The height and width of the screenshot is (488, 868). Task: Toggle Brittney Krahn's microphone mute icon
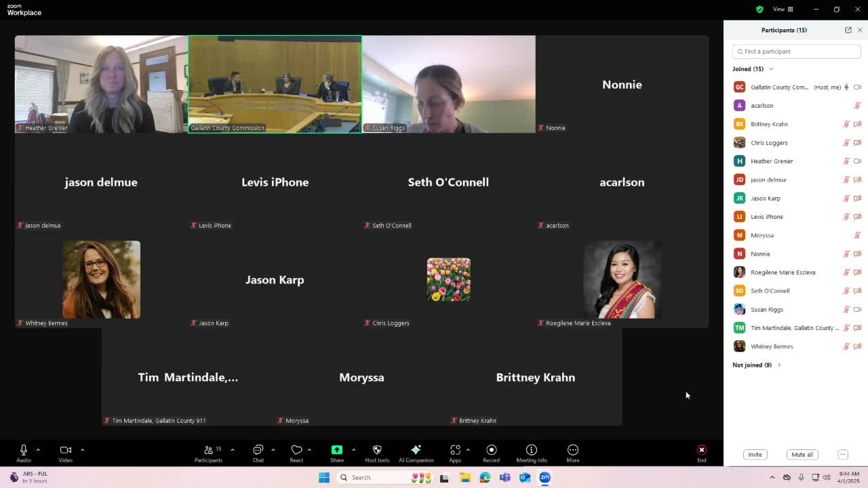coord(846,124)
